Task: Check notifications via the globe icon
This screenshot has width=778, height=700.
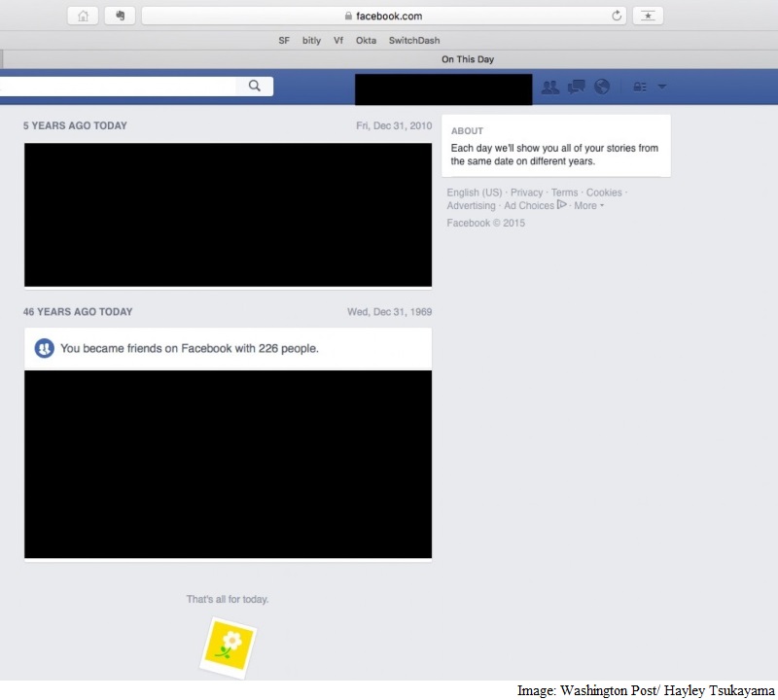Action: (602, 86)
